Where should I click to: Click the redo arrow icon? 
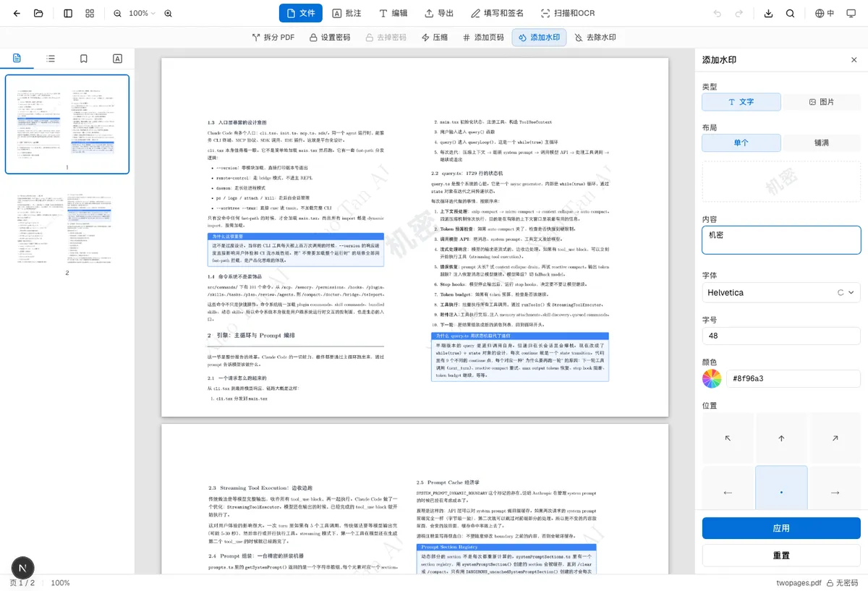point(739,13)
